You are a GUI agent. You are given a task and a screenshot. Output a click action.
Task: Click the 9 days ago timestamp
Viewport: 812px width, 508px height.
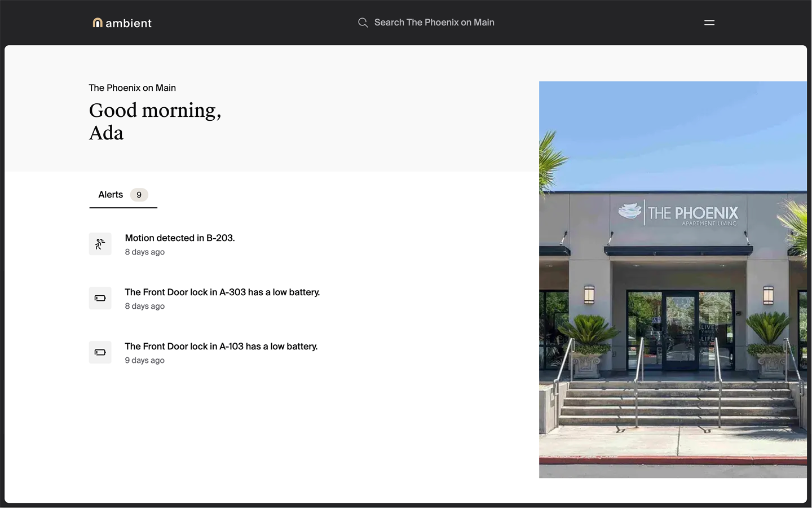(x=144, y=361)
